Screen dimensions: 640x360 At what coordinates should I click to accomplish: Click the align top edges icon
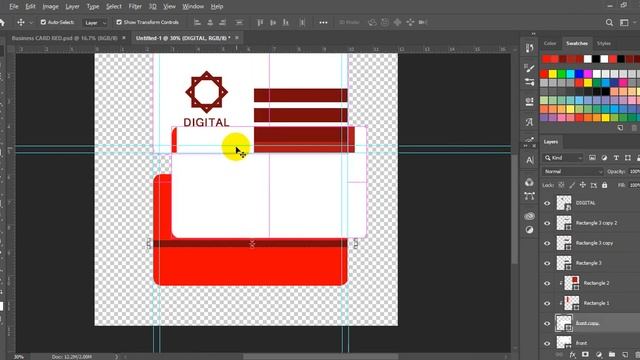[x=260, y=22]
